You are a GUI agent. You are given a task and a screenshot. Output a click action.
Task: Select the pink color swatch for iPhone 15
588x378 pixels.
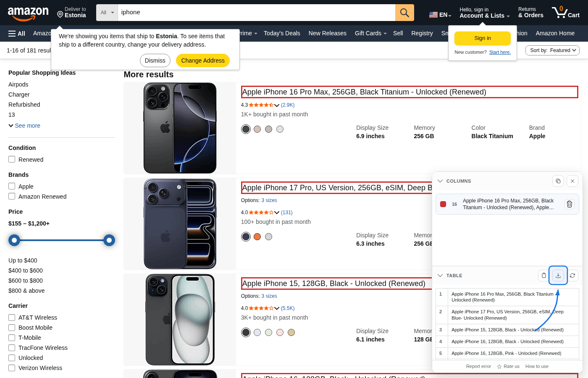click(x=280, y=333)
